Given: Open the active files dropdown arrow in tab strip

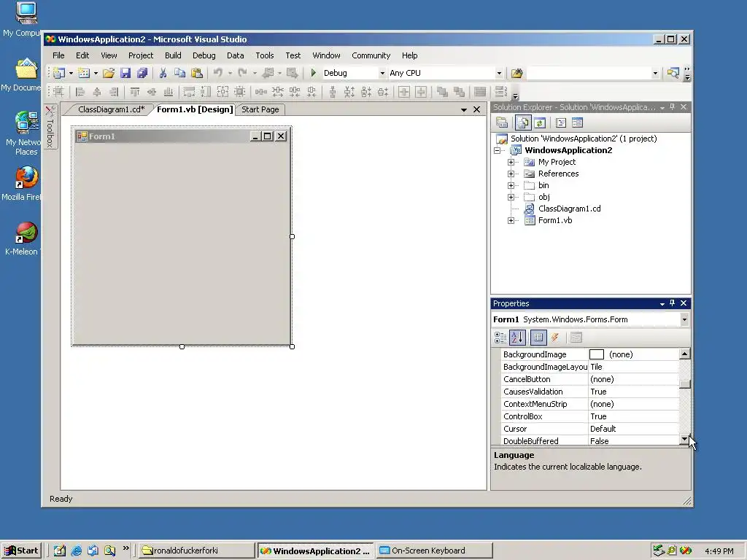Looking at the screenshot, I should pyautogui.click(x=463, y=109).
